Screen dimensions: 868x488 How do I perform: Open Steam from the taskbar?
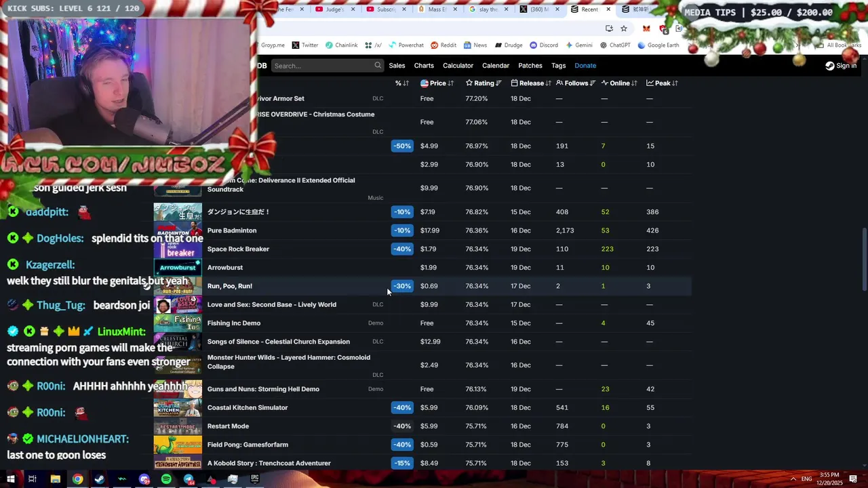point(100,479)
